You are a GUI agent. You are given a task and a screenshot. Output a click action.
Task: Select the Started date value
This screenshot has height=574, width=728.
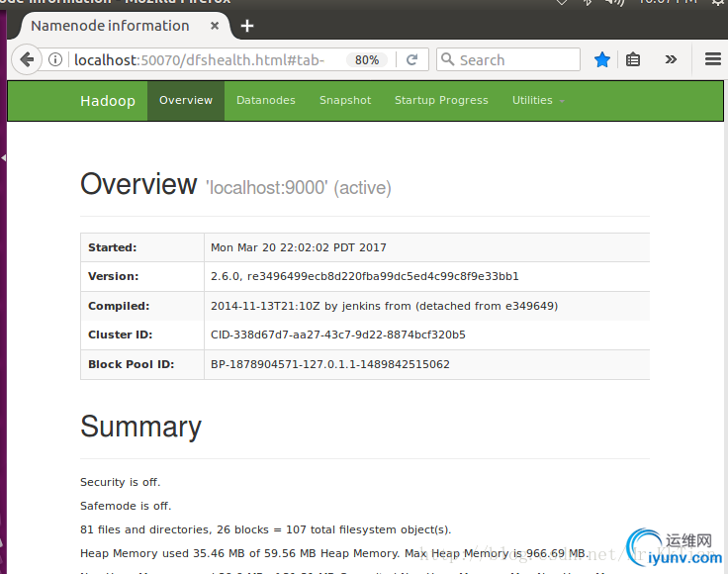(299, 247)
